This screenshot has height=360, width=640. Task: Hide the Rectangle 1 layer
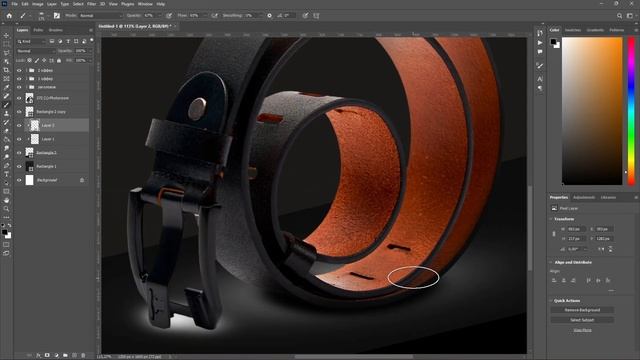click(19, 166)
